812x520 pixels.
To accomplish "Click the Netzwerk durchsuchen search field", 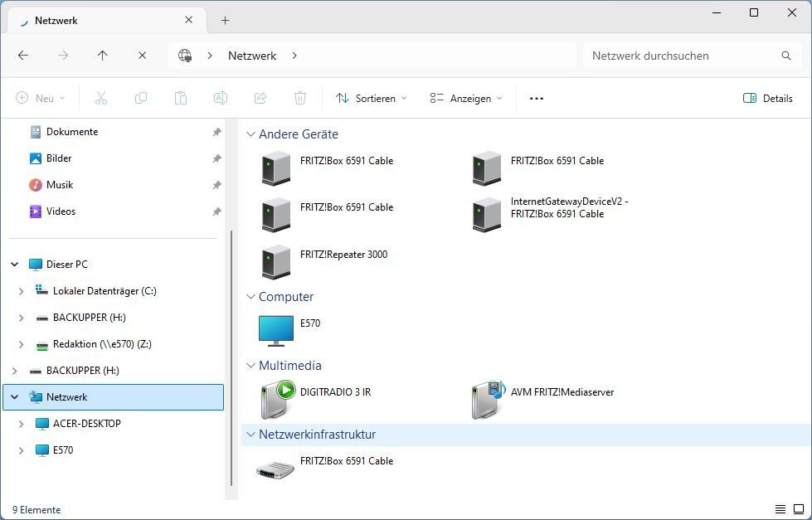I will (680, 56).
